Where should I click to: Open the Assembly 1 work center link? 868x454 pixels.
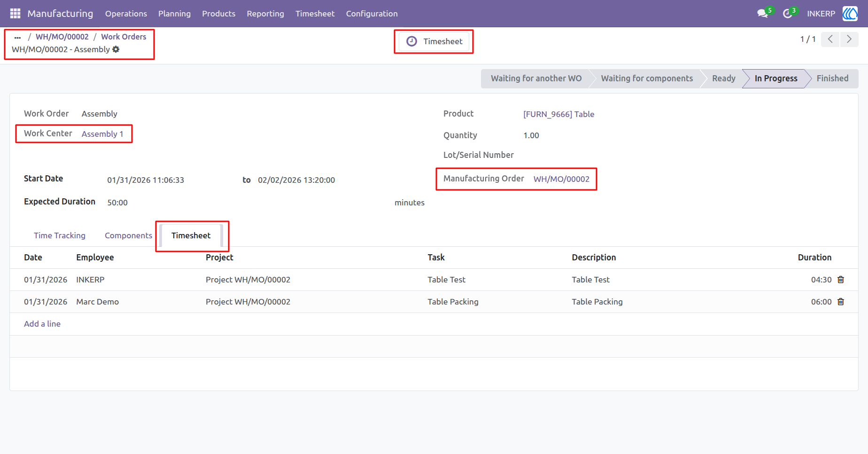102,134
